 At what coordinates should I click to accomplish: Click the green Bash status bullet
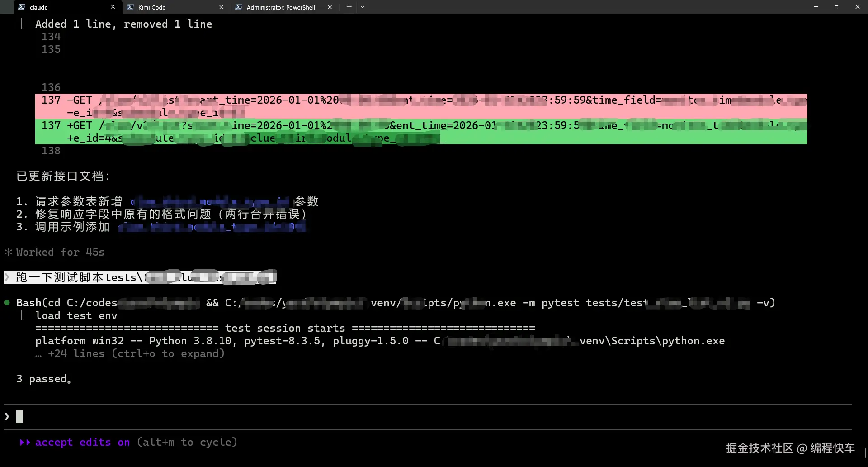(7, 303)
